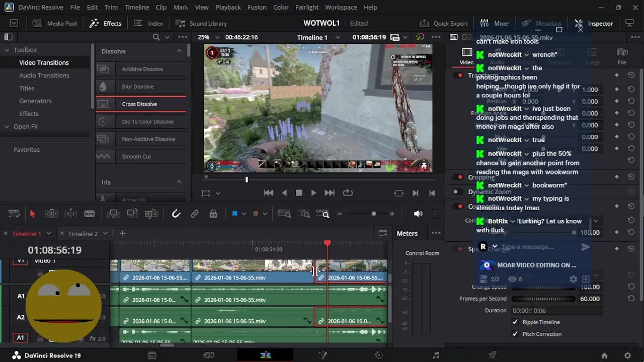
Task: Click the timeline zoom slider handle
Action: point(374,214)
